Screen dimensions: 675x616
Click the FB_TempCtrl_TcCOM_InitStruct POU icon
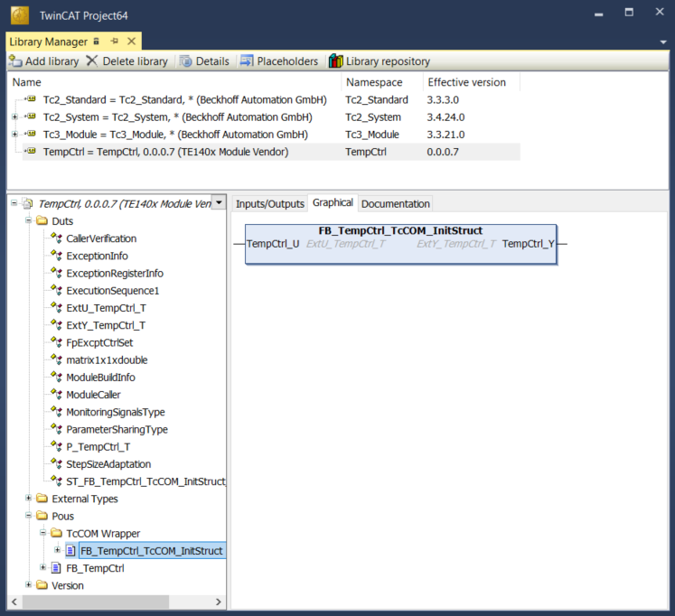(71, 551)
